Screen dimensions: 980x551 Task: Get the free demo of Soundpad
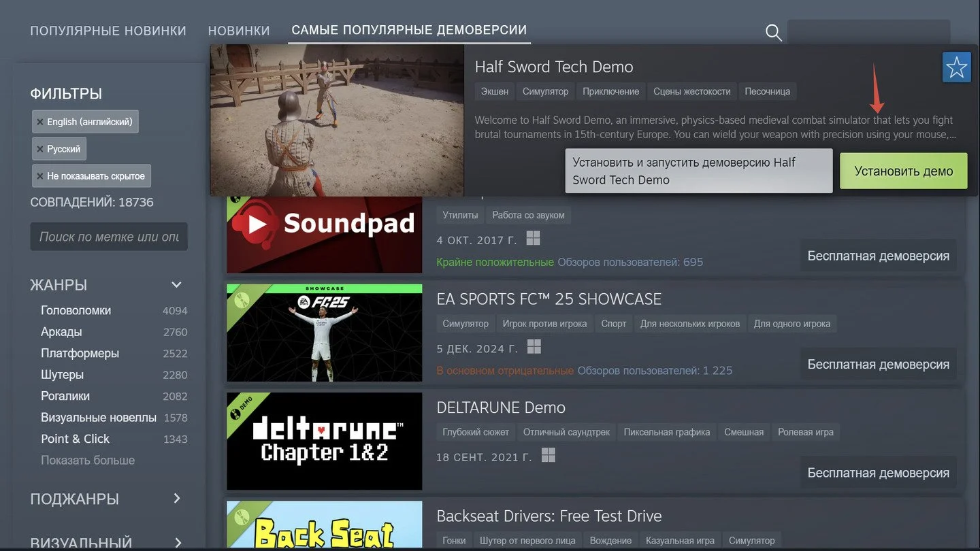[878, 256]
